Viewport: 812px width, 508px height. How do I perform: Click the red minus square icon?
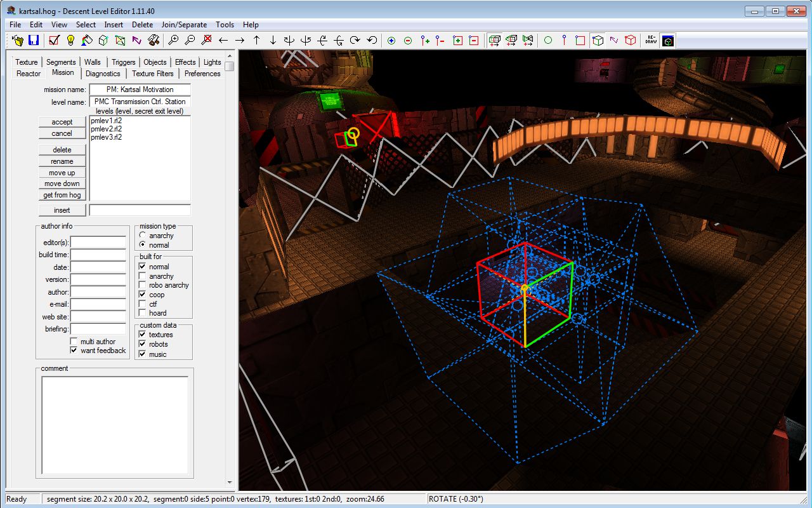474,41
